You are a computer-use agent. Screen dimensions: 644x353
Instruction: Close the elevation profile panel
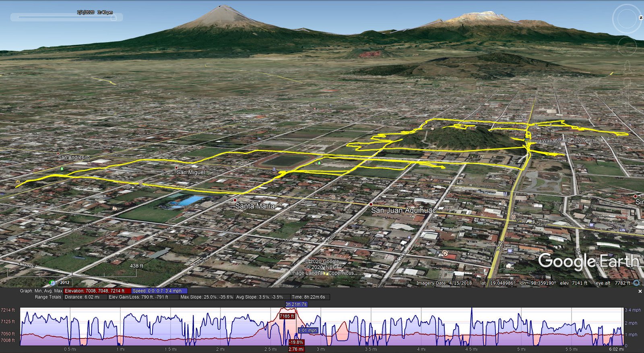[640, 291]
